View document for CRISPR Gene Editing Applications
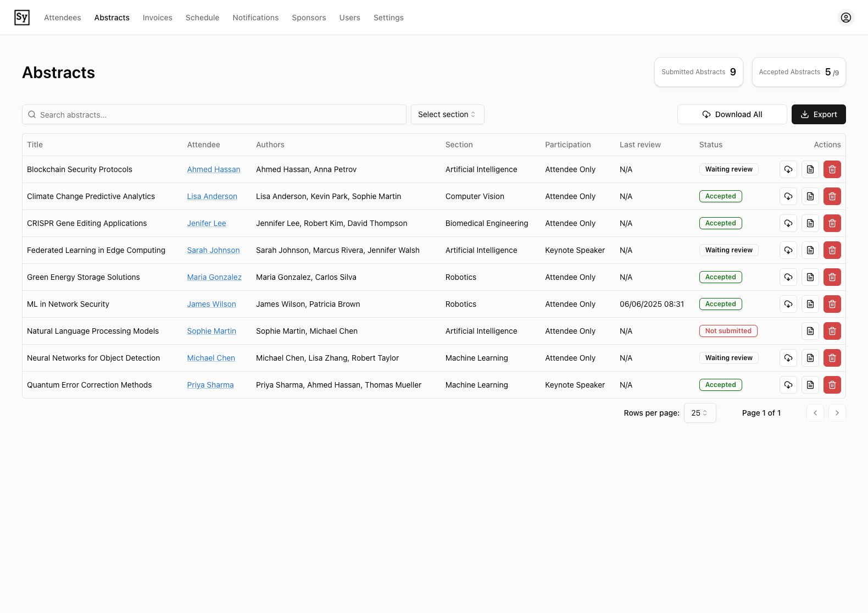868x613 pixels. tap(810, 223)
